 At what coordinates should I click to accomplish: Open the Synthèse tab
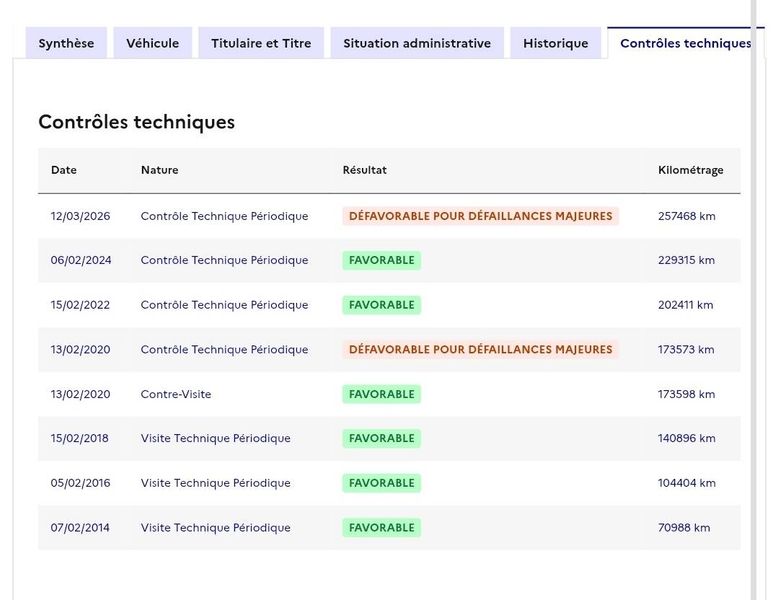66,43
